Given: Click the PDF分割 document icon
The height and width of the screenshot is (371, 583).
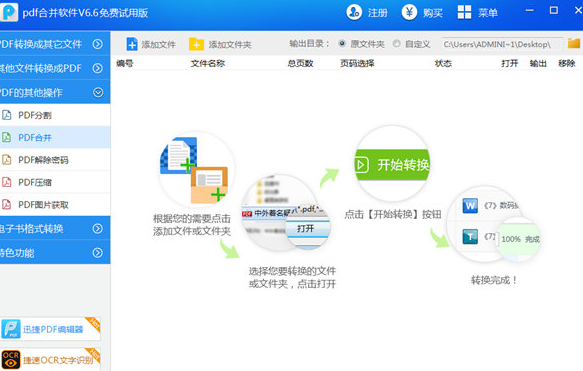Looking at the screenshot, I should 6,115.
